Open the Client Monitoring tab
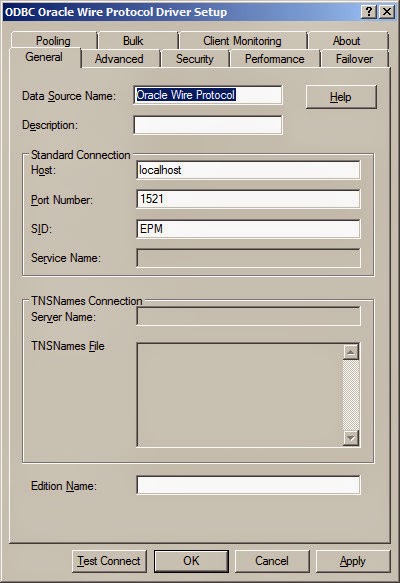The height and width of the screenshot is (583, 400). (243, 41)
